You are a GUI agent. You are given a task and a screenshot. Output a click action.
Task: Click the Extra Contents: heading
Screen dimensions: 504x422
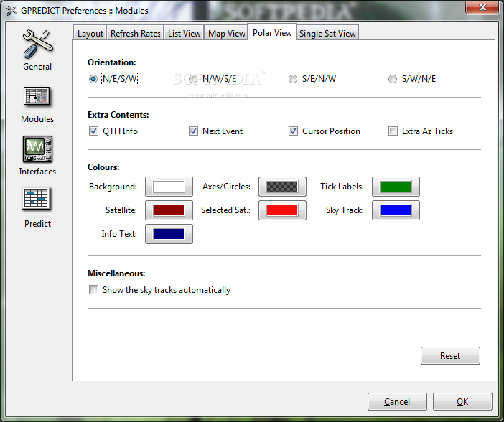coord(118,114)
